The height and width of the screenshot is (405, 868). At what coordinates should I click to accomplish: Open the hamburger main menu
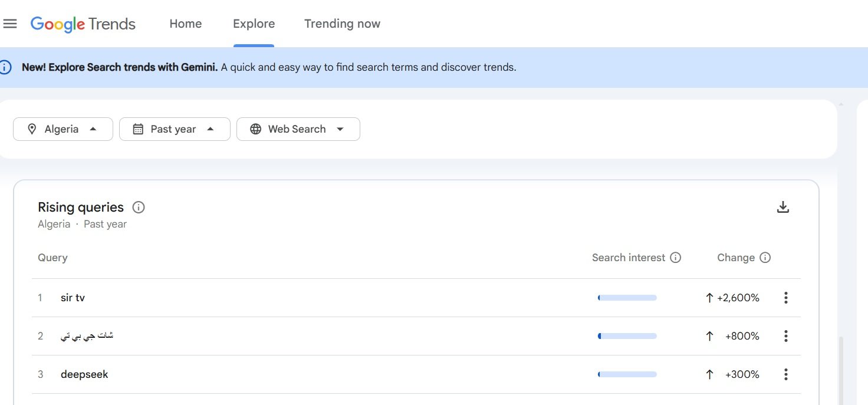coord(10,24)
